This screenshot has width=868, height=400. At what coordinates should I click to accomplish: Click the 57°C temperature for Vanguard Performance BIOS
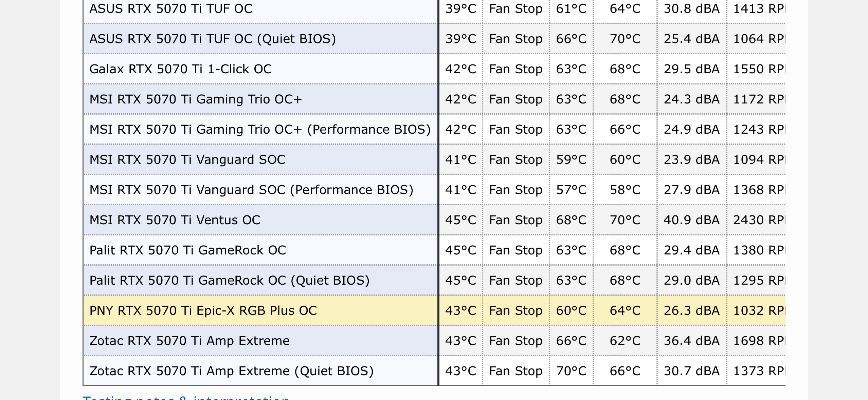pyautogui.click(x=571, y=190)
